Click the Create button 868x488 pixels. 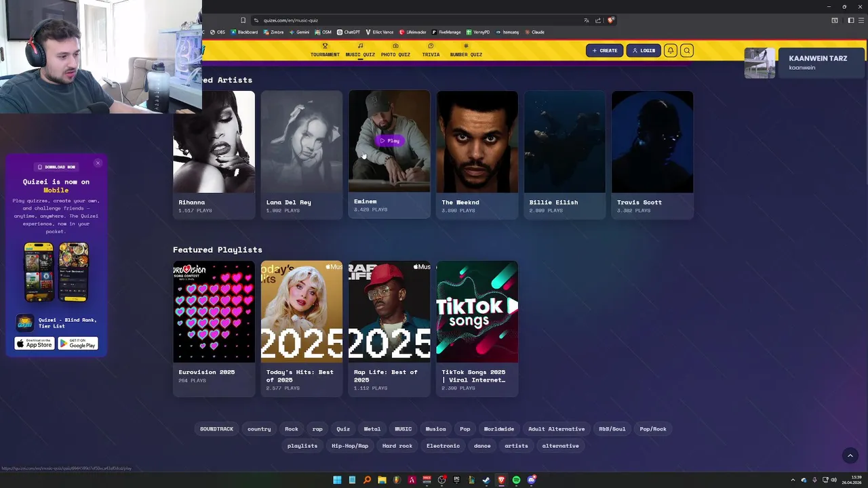click(605, 51)
